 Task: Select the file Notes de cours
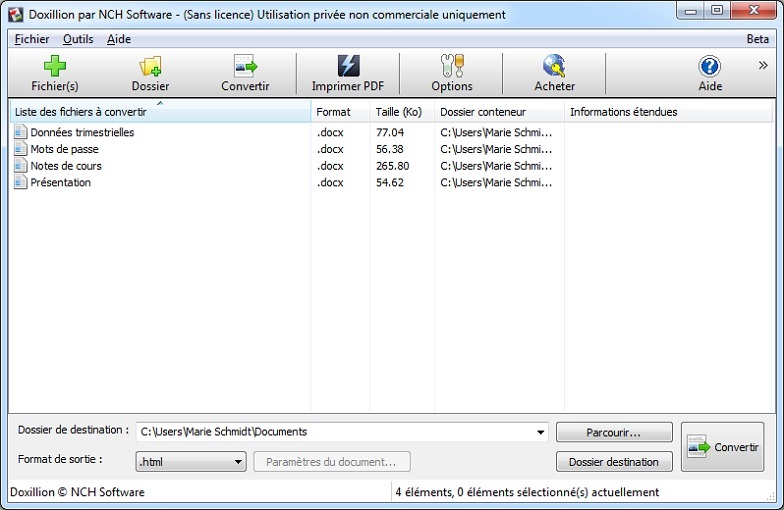pos(66,166)
